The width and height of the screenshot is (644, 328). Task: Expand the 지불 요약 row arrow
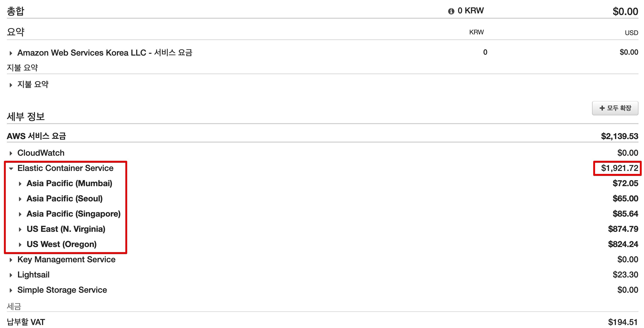11,85
